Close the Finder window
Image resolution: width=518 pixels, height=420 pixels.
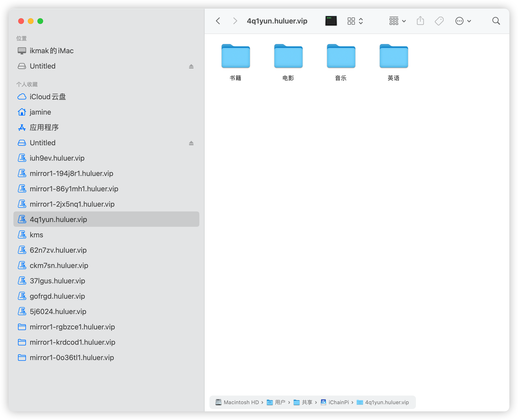coord(21,21)
